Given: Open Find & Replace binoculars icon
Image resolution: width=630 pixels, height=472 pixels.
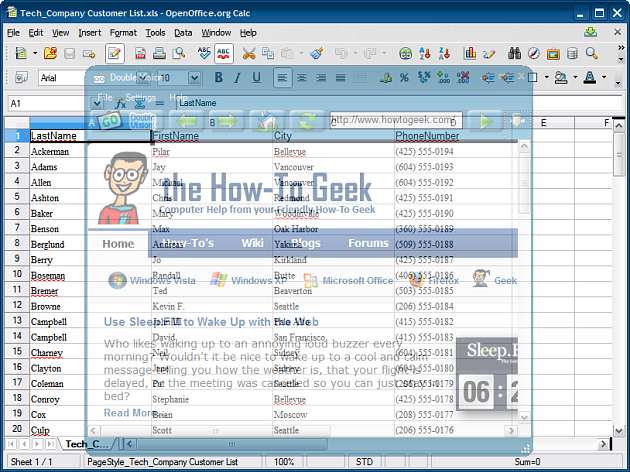Looking at the screenshot, I should pos(514,53).
